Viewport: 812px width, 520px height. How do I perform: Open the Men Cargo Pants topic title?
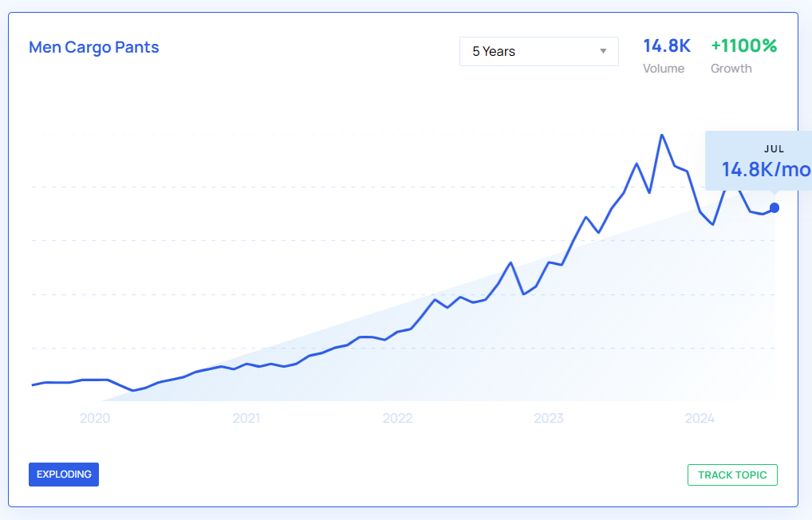(x=94, y=47)
